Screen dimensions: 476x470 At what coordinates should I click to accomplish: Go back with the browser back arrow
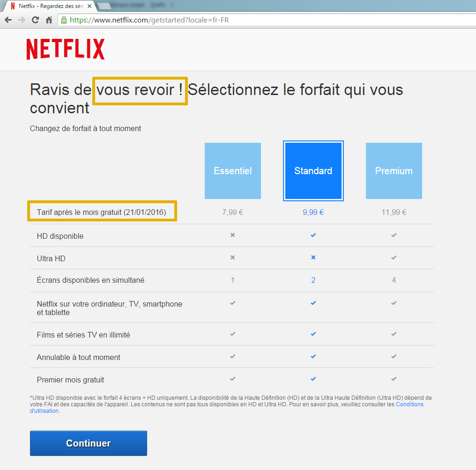coord(8,20)
